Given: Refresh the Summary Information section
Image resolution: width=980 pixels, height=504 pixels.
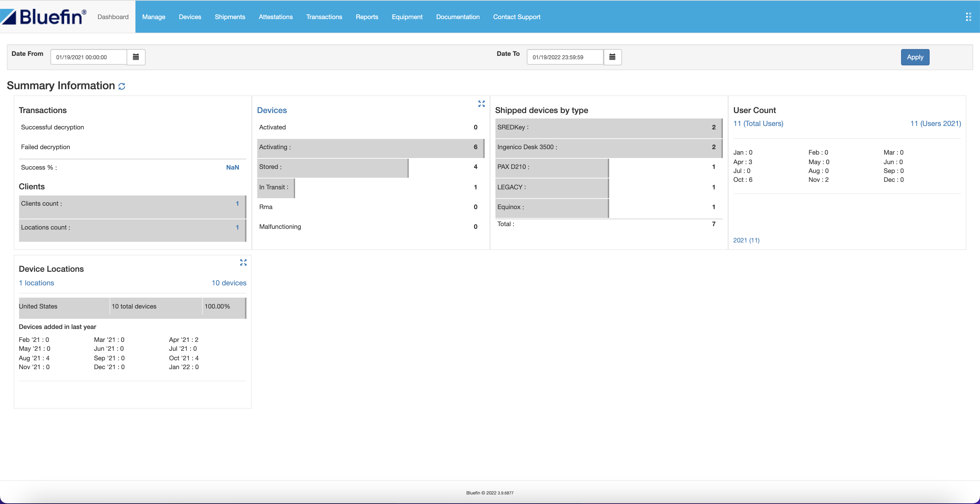Looking at the screenshot, I should 122,86.
